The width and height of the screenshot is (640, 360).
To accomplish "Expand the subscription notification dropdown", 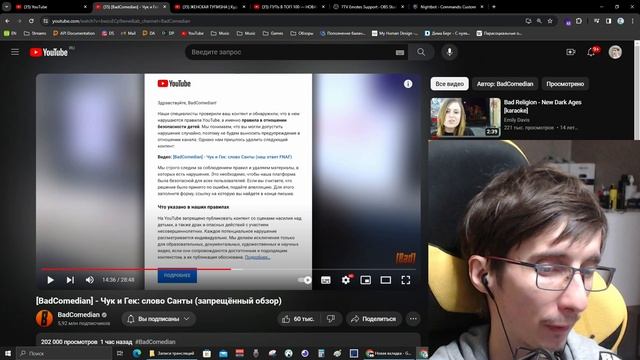I will (158, 319).
